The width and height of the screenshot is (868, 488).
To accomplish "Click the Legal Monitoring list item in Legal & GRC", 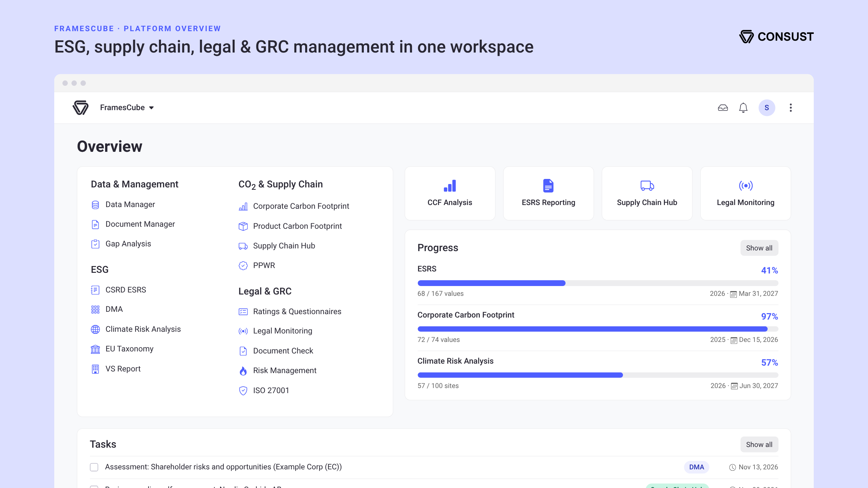I will tap(283, 331).
